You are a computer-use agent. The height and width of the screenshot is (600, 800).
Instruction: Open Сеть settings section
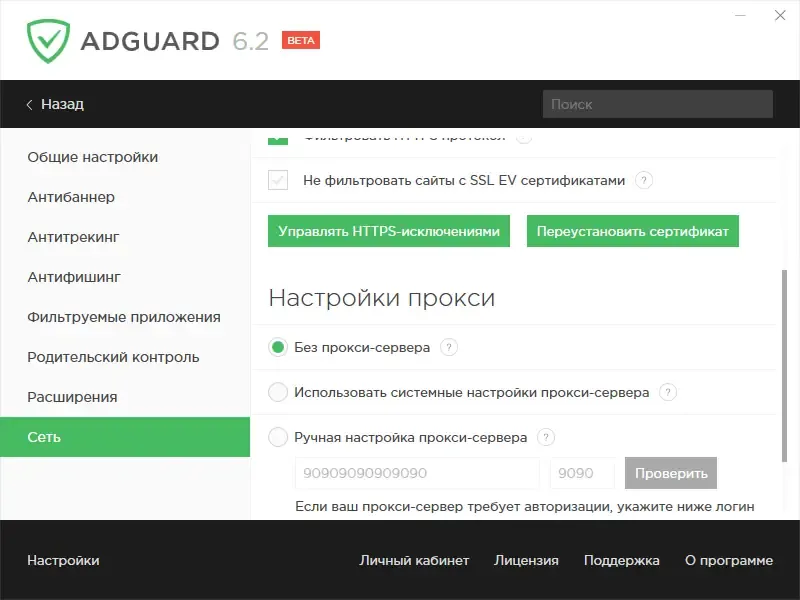[x=46, y=437]
